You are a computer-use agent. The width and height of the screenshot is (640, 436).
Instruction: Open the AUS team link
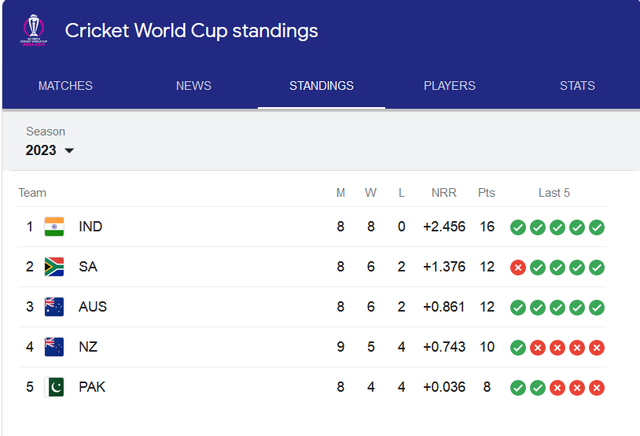coord(93,307)
